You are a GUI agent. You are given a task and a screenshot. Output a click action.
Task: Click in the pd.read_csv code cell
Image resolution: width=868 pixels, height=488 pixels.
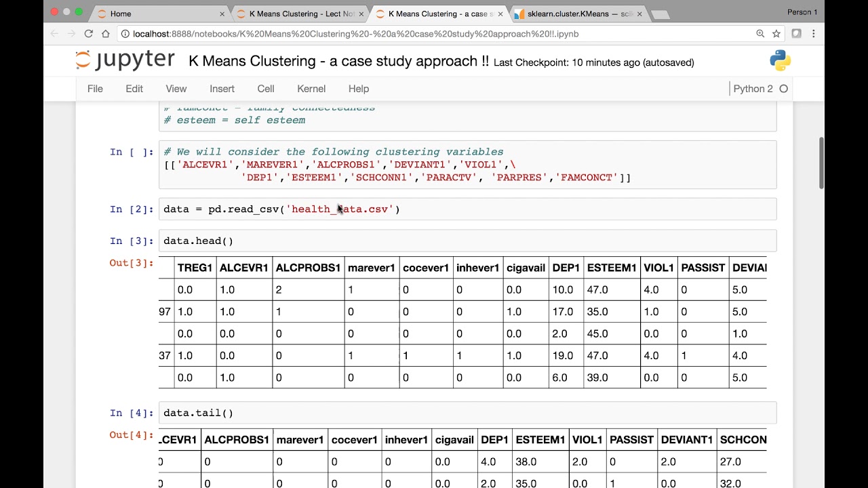click(467, 209)
